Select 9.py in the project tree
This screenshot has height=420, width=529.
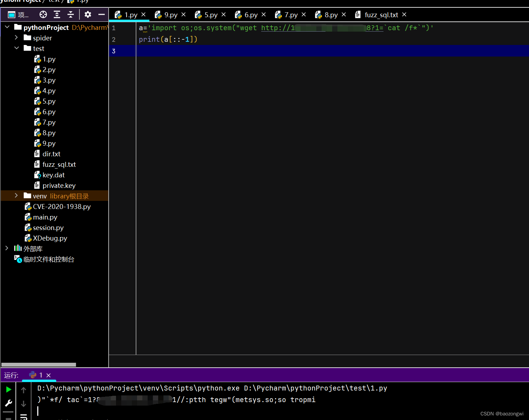tap(45, 143)
